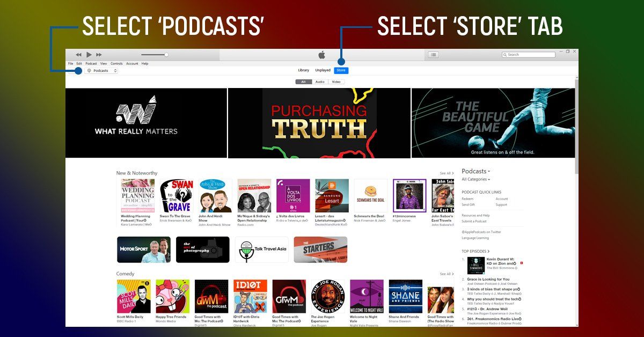Open Scott Mills Daily artwork
Screen dimensions: 644x337
point(134,296)
